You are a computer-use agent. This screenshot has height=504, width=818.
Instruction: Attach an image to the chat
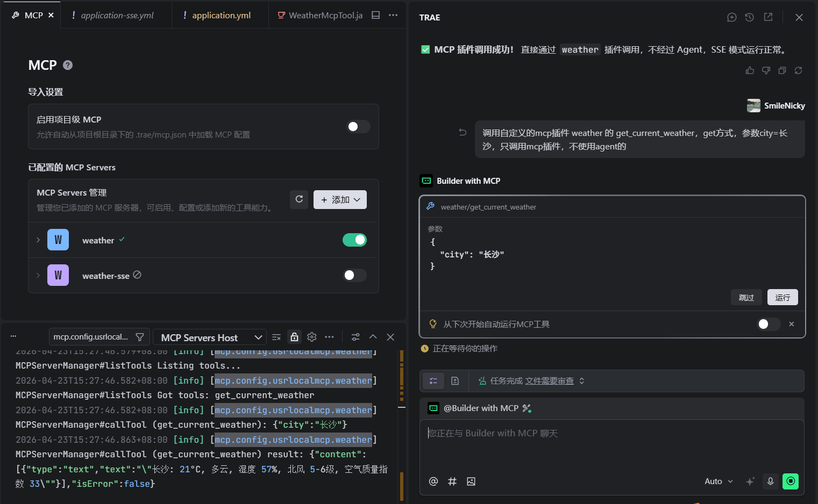click(x=471, y=481)
